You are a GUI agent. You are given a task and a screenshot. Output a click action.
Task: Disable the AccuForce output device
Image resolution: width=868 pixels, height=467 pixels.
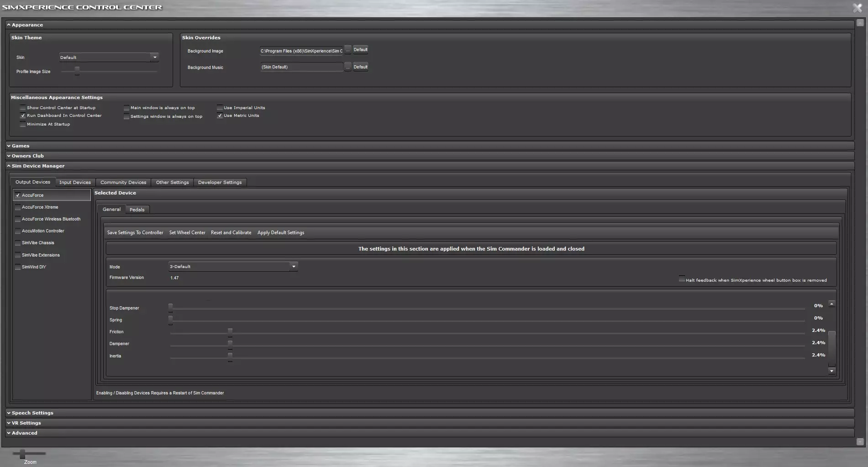18,195
